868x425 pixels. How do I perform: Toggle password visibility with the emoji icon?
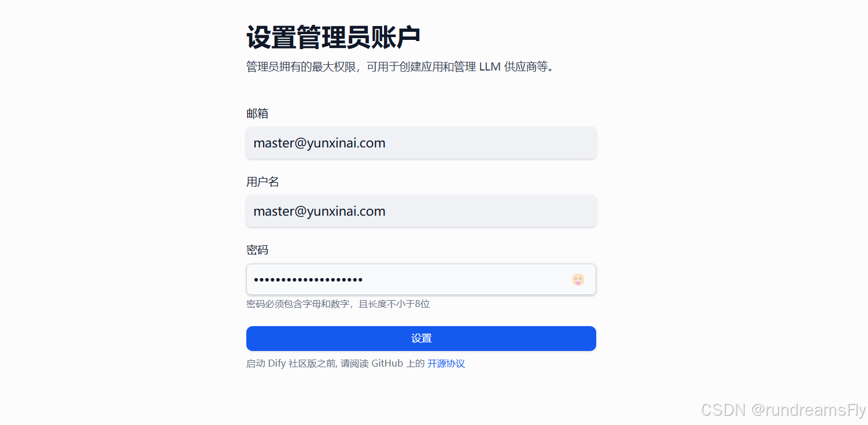point(578,280)
